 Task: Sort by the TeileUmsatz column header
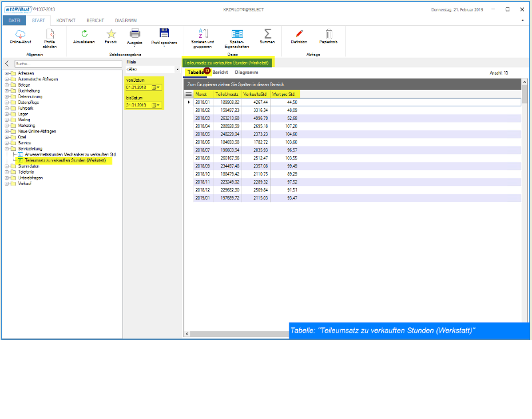(x=227, y=94)
